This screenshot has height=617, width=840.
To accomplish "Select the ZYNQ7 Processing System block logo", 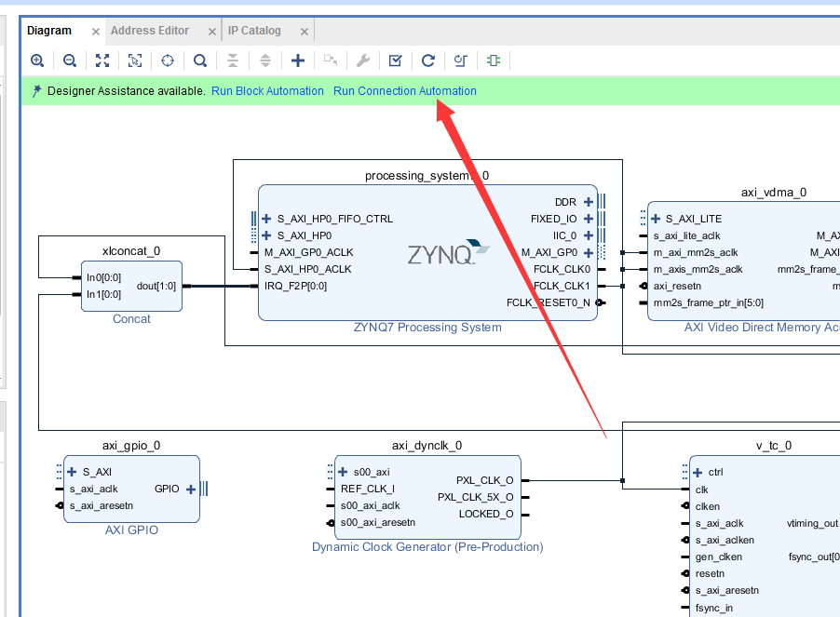I will point(448,252).
